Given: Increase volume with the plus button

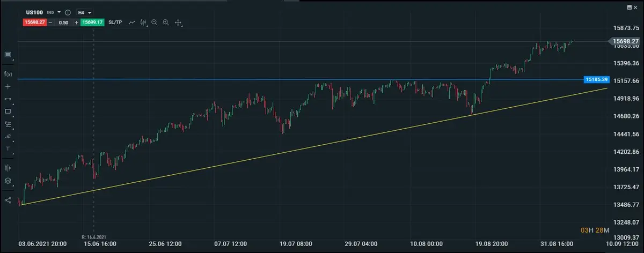Looking at the screenshot, I should (77, 23).
